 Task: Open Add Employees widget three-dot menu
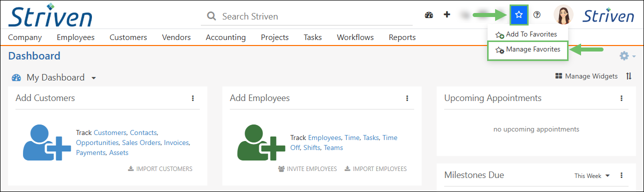click(407, 98)
